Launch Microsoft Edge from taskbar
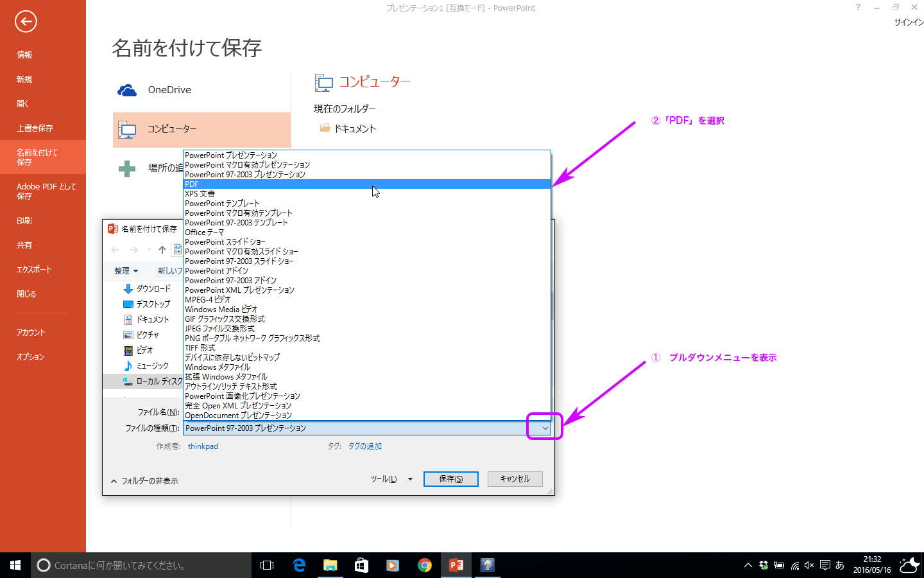The image size is (924, 578). [299, 565]
